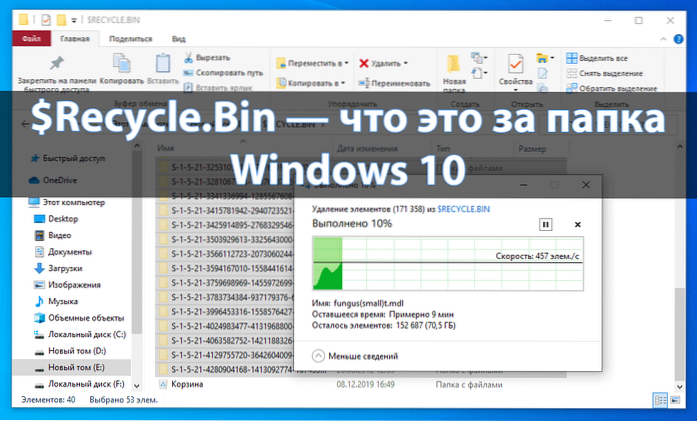
Task: Click Выделить все grid icon
Action: tap(572, 58)
